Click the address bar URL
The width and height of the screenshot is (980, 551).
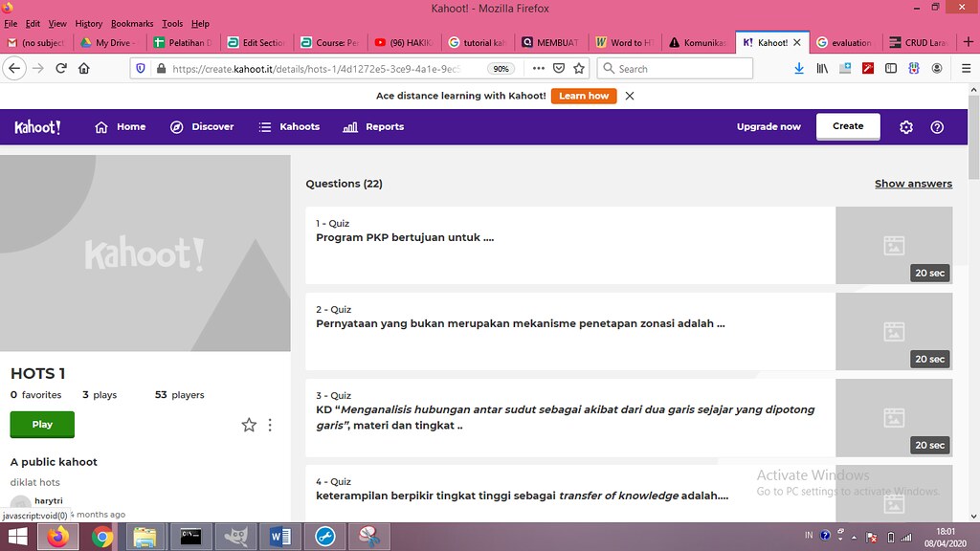316,69
